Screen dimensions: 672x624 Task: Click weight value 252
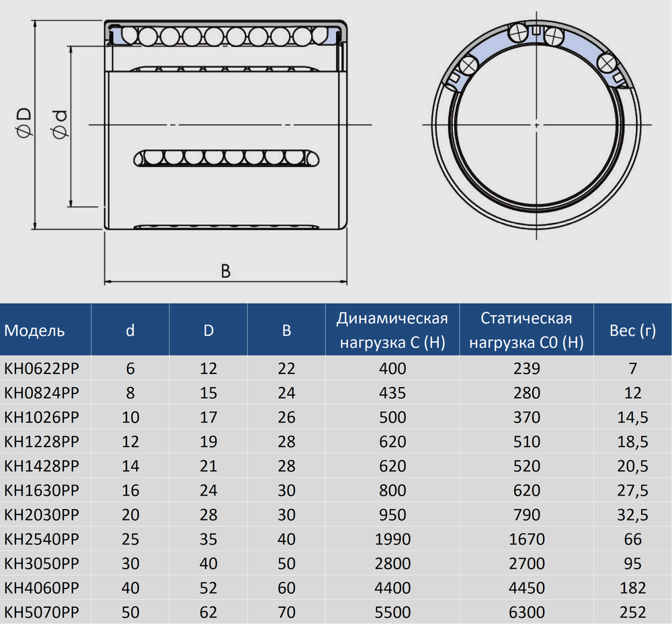632,613
